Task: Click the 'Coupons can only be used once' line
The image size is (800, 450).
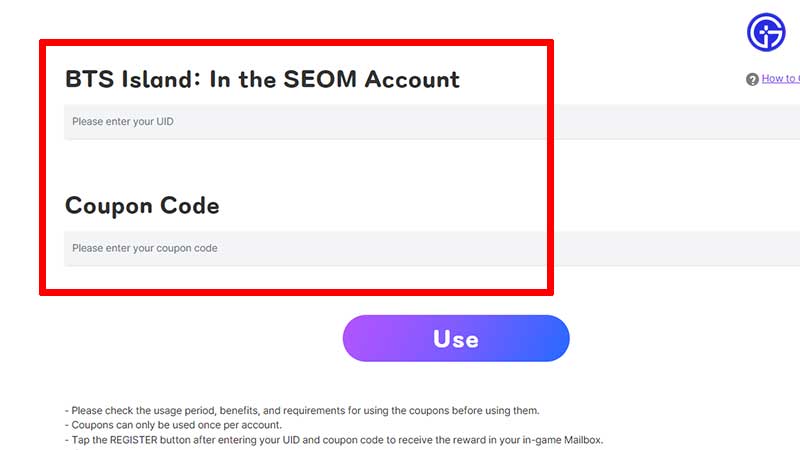Action: click(177, 425)
